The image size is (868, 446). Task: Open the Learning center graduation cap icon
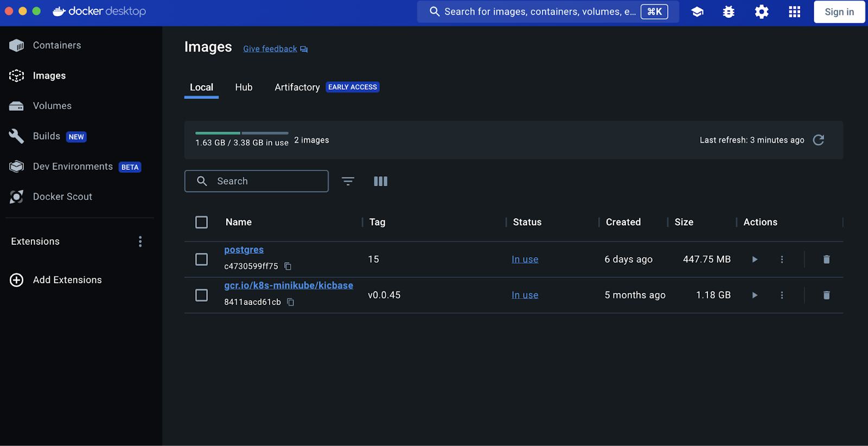click(697, 11)
